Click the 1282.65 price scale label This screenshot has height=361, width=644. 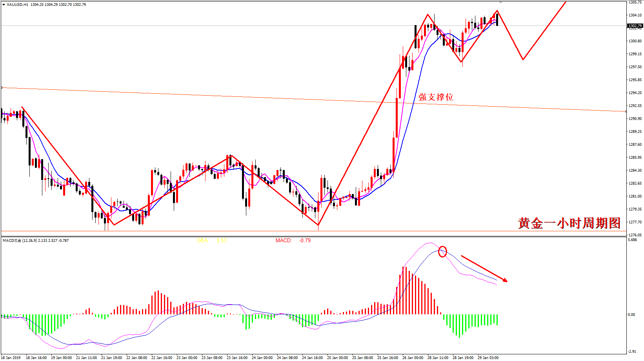pos(635,183)
